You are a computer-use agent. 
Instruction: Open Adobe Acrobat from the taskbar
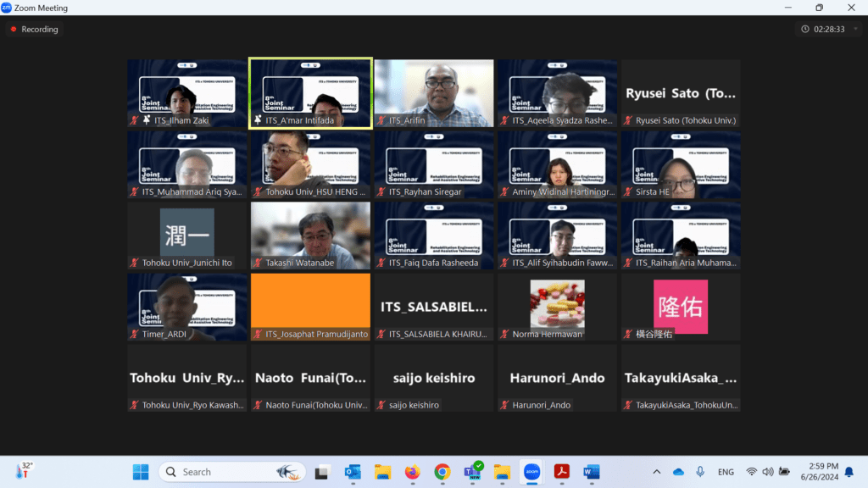click(x=561, y=472)
